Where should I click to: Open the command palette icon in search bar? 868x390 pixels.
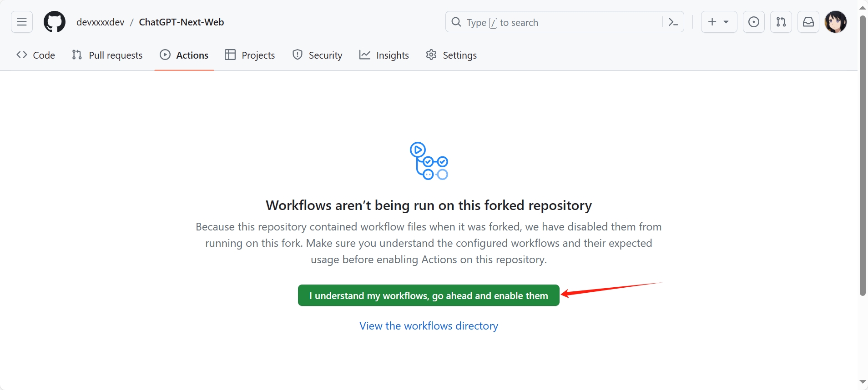[x=673, y=22]
